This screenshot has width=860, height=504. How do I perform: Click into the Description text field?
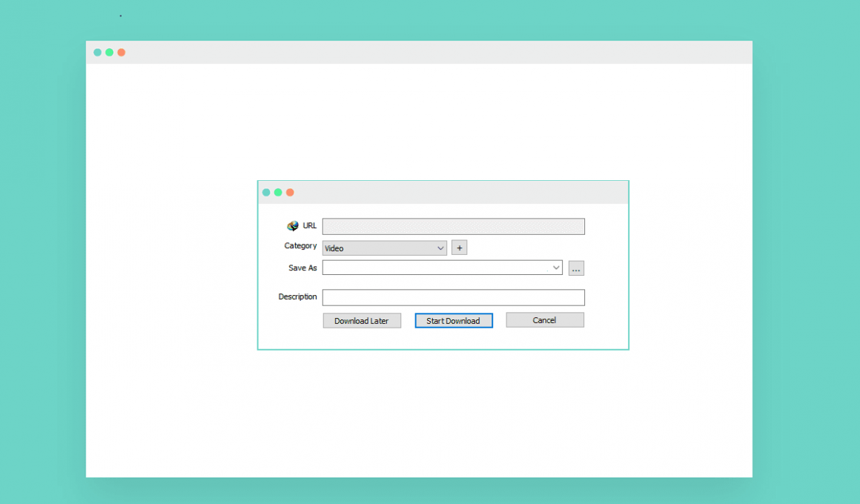tap(453, 297)
